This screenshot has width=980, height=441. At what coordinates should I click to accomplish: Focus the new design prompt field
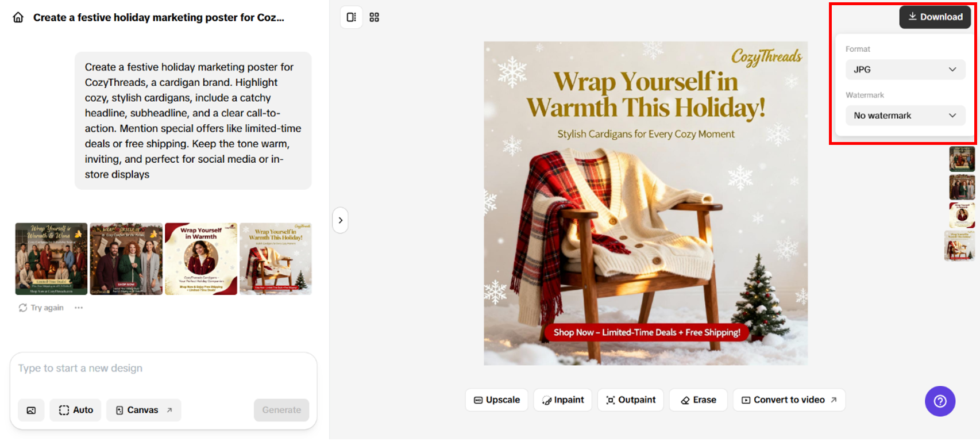click(163, 369)
